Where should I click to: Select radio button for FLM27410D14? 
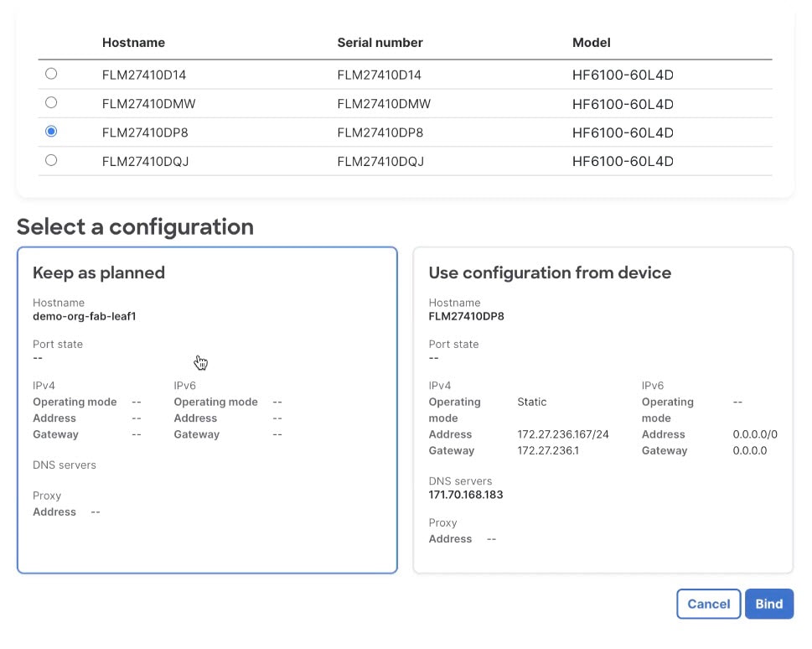51,74
